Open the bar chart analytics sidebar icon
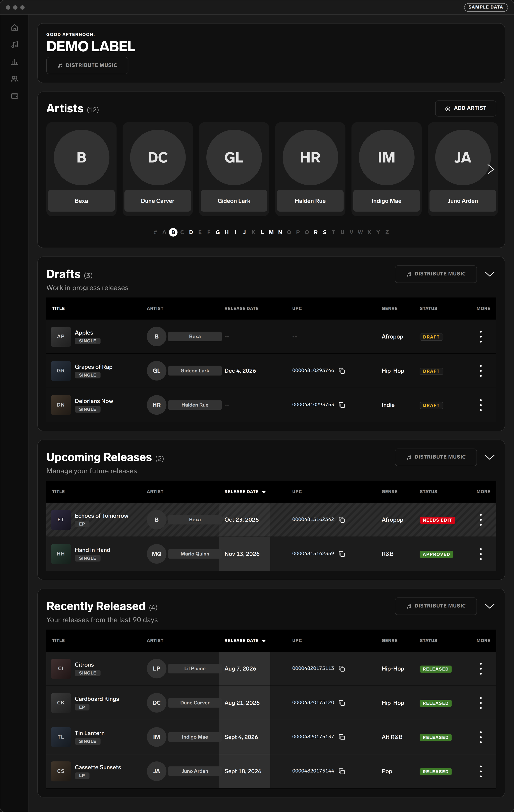The width and height of the screenshot is (514, 812). [14, 62]
